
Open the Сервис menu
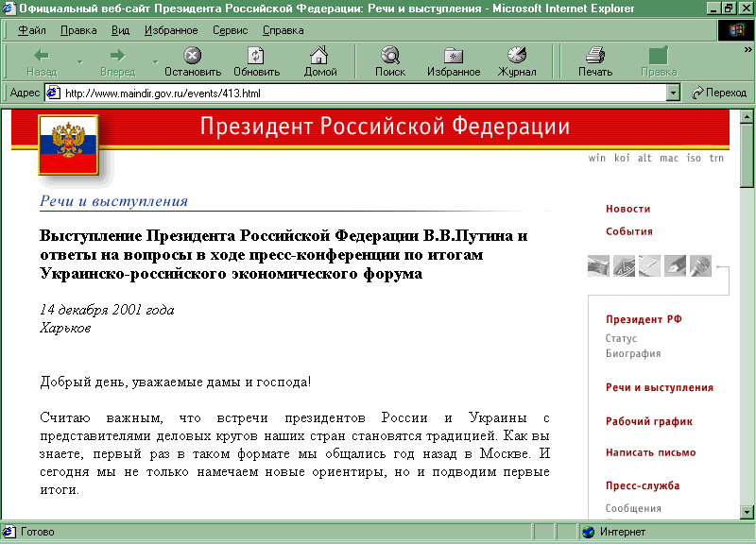[230, 30]
